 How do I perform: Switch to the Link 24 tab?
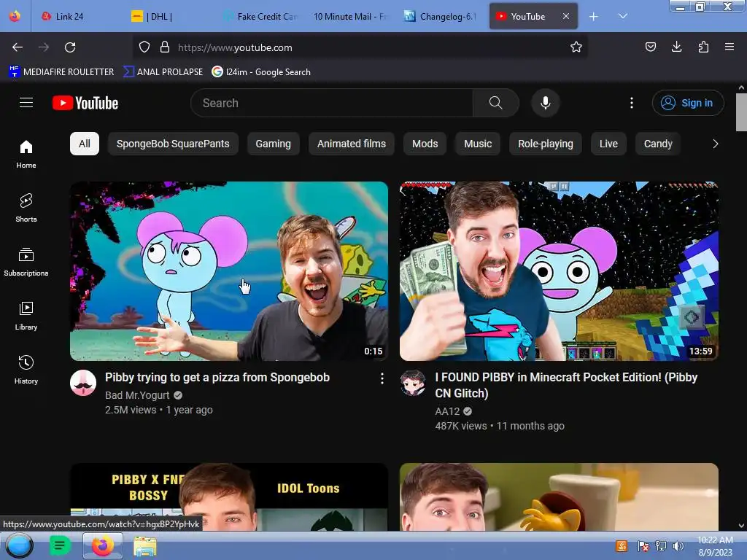[69, 17]
